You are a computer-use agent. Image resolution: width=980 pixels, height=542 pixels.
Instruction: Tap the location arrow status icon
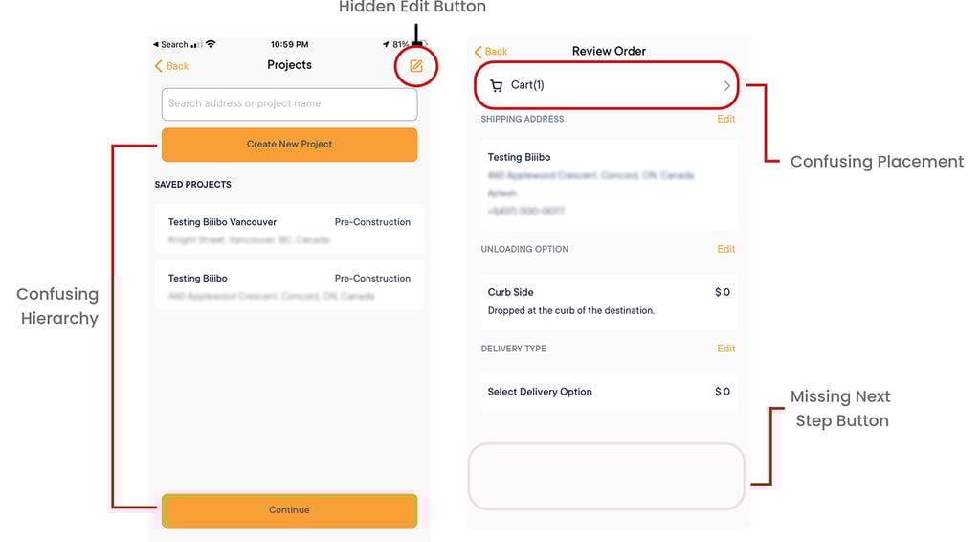pos(386,44)
